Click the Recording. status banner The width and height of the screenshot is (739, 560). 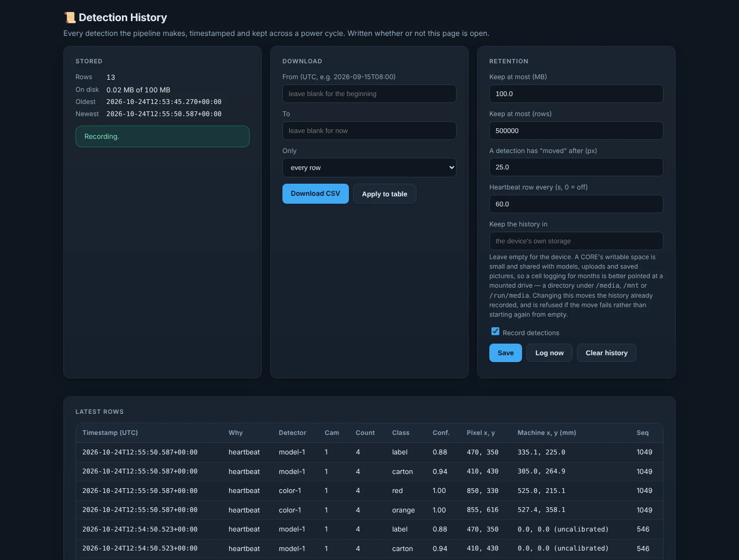tap(163, 137)
